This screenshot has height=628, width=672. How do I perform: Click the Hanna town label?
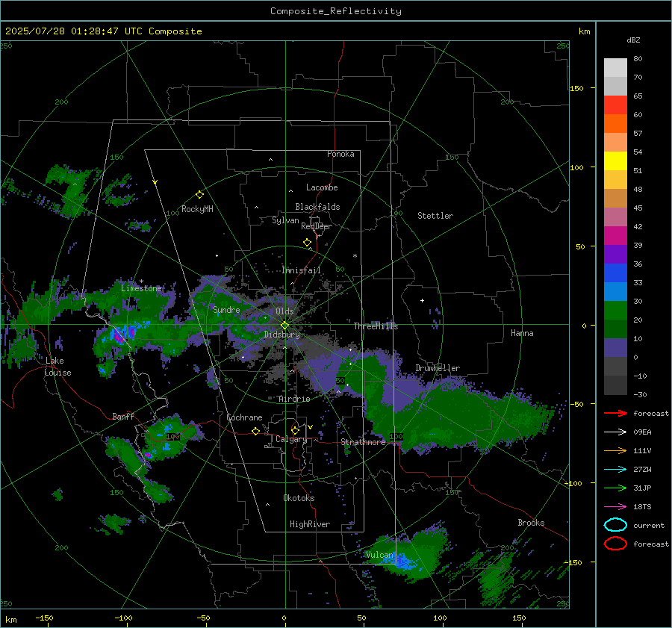pos(522,333)
